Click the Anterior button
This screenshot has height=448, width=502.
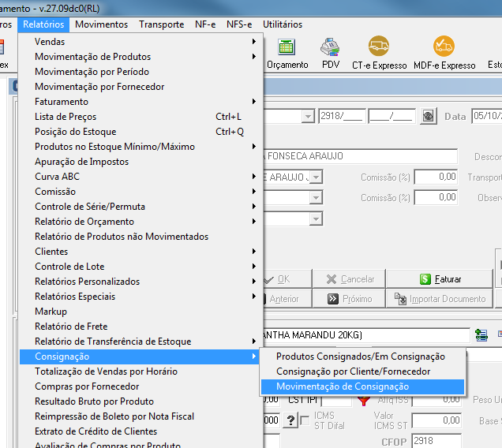[287, 299]
